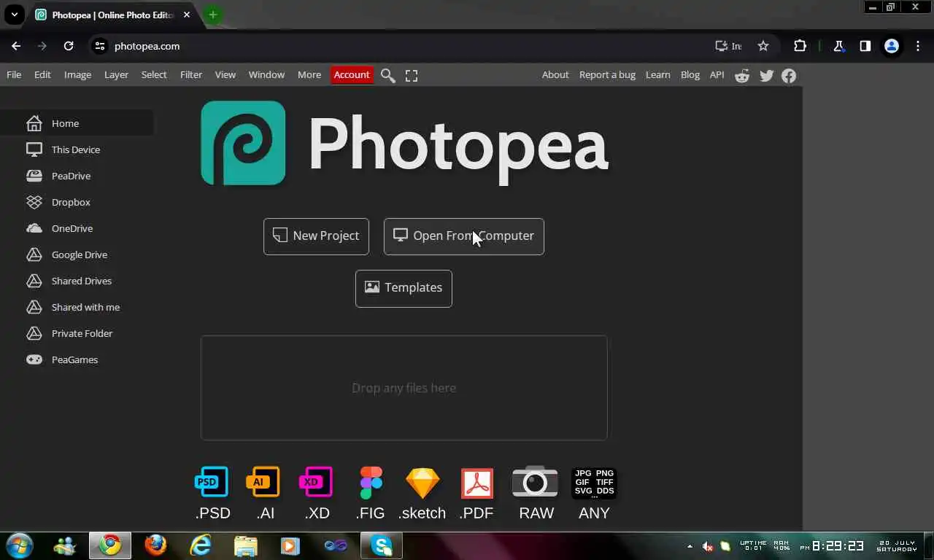
Task: Open Private Folder in sidebar
Action: (x=77, y=333)
